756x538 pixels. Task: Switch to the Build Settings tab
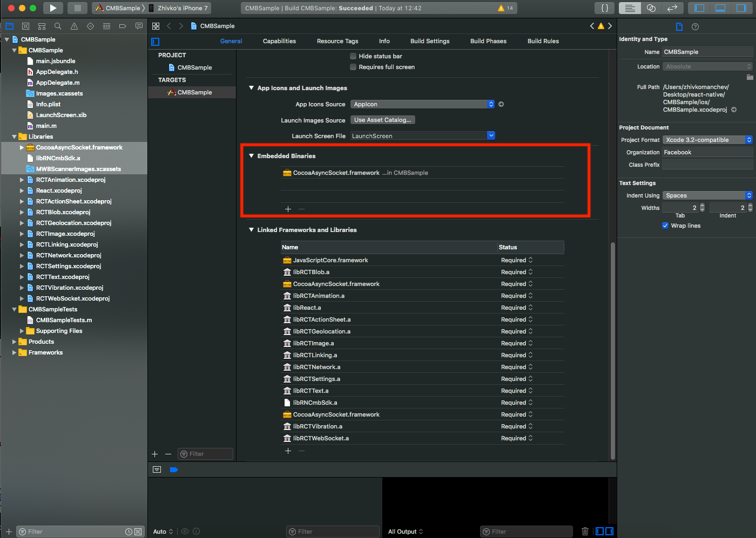pos(429,41)
